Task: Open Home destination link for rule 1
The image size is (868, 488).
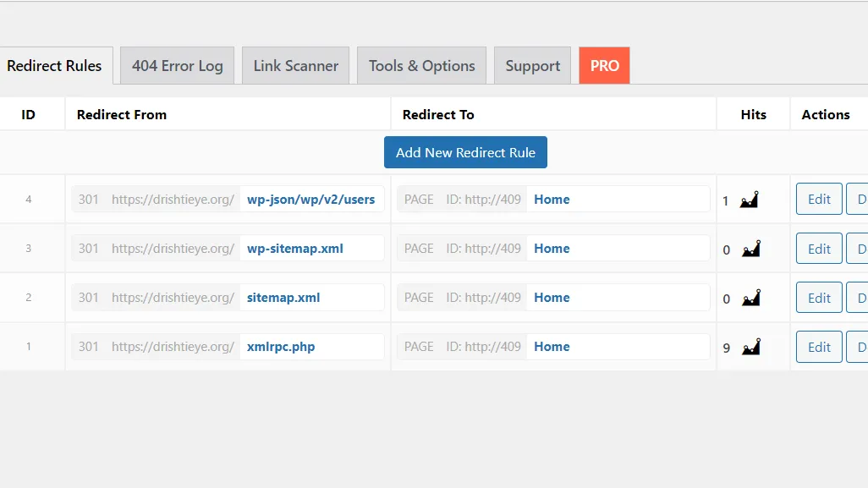Action: point(552,347)
